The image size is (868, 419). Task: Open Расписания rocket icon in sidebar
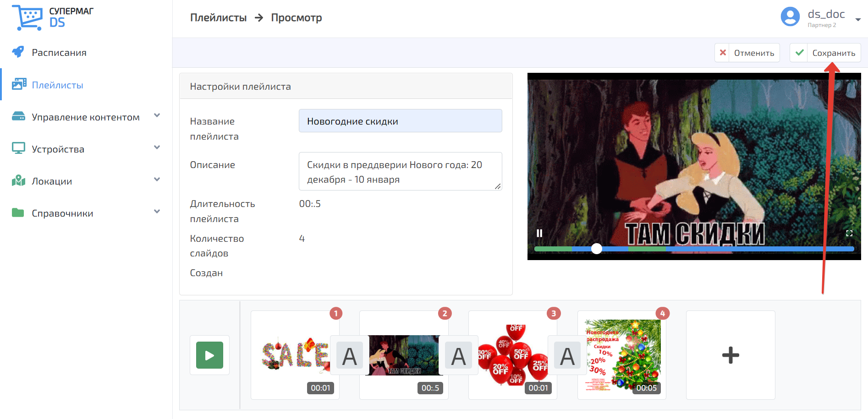coord(18,52)
